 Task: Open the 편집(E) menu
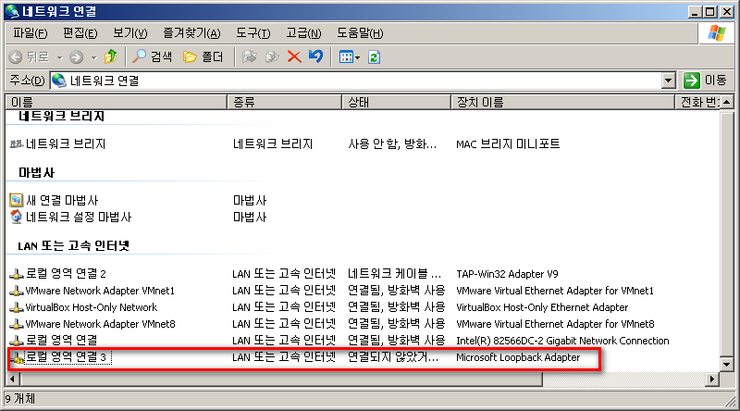[80, 34]
